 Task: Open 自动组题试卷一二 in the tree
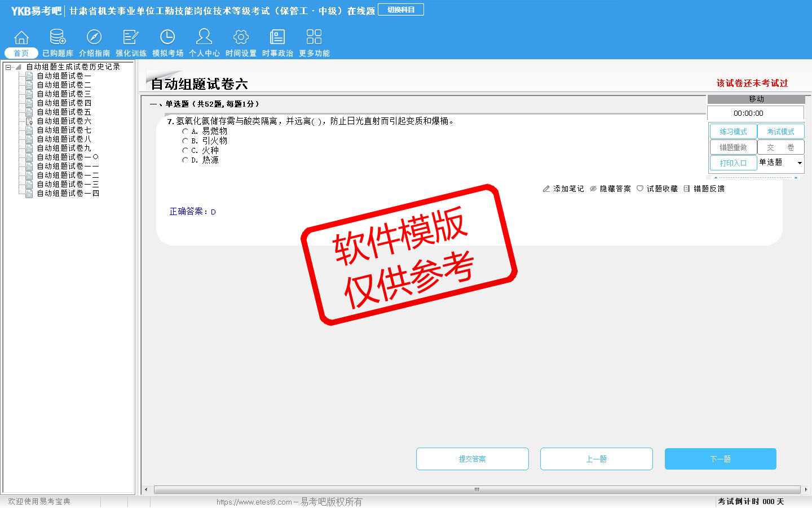pos(68,175)
